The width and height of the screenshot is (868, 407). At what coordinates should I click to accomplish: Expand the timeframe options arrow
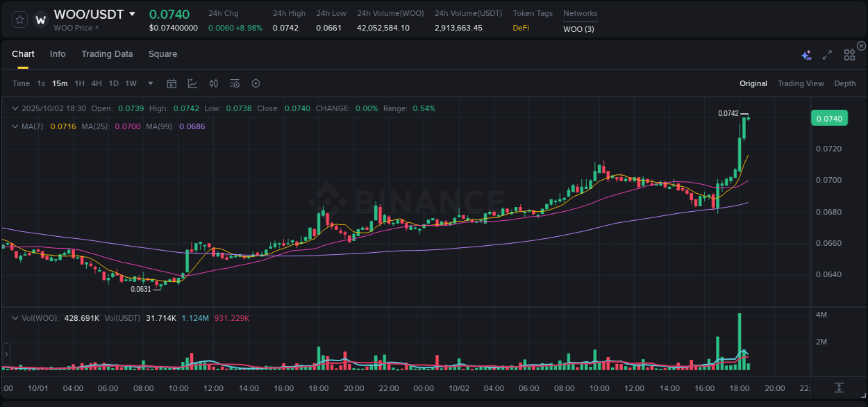point(149,83)
